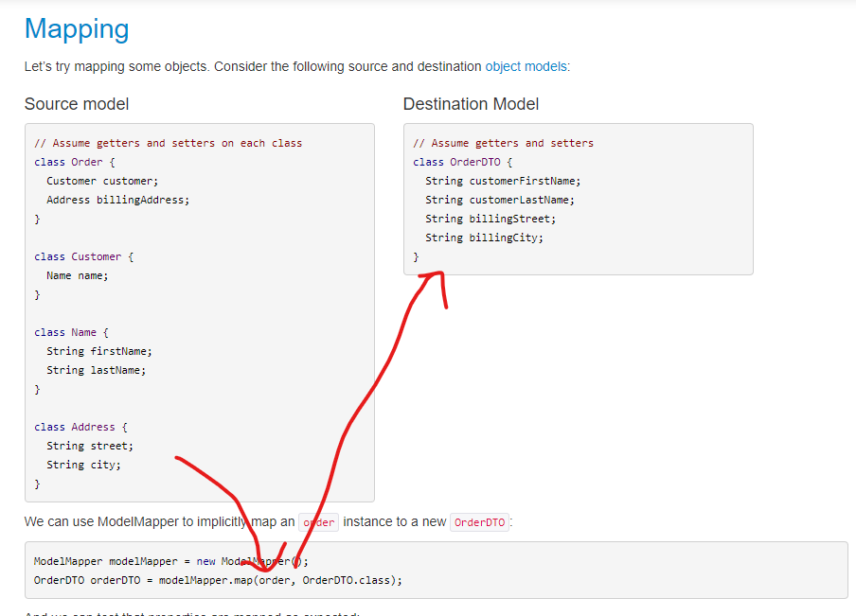Click the 'Address billingAddress;' code line
Viewport: 856px width, 616px height.
(118, 200)
